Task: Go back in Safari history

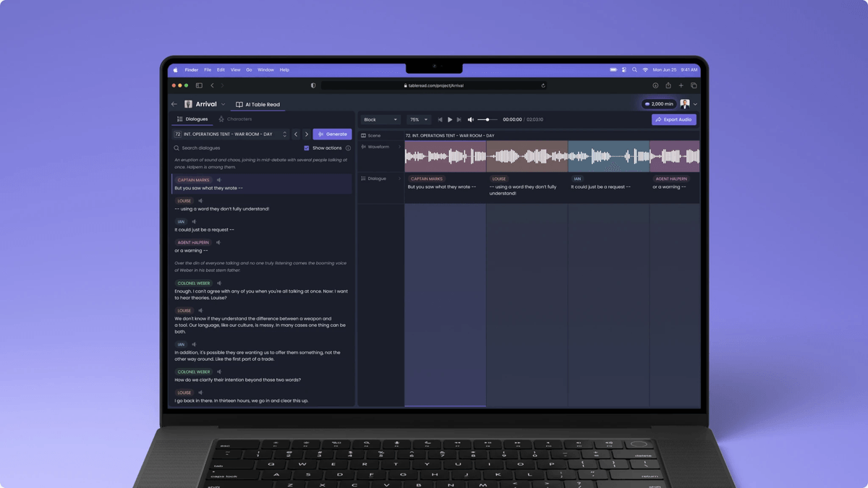Action: pyautogui.click(x=212, y=85)
